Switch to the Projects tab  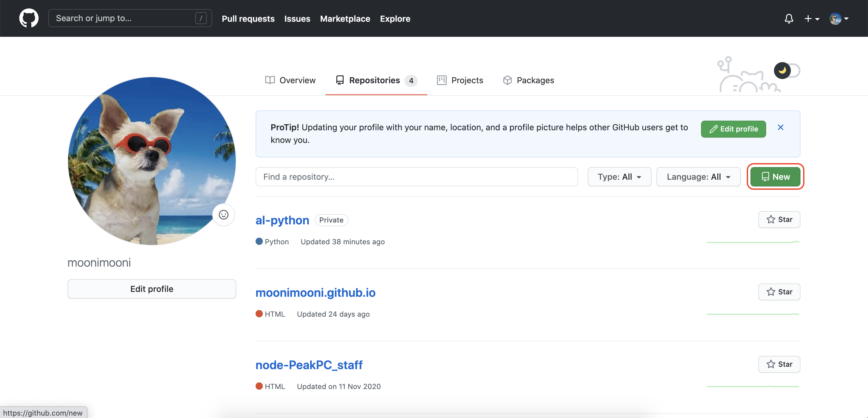point(460,80)
